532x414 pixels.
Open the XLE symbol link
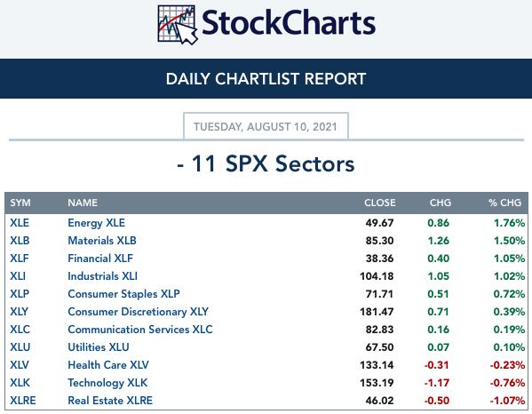tap(20, 223)
